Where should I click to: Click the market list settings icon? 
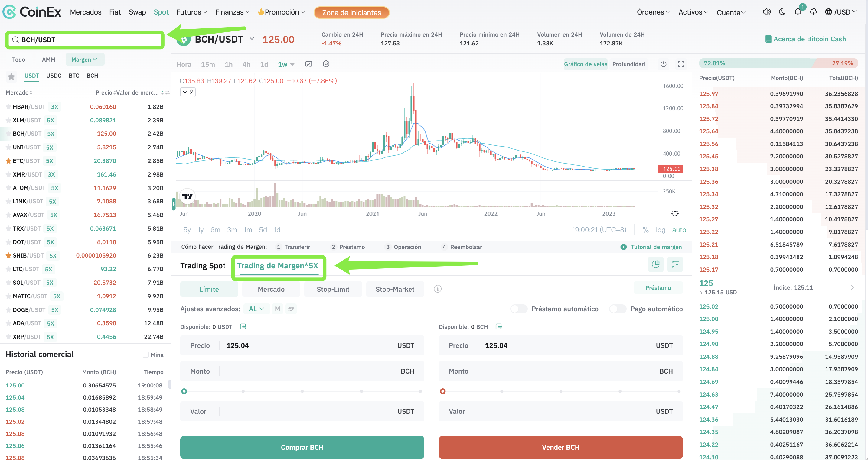168,92
